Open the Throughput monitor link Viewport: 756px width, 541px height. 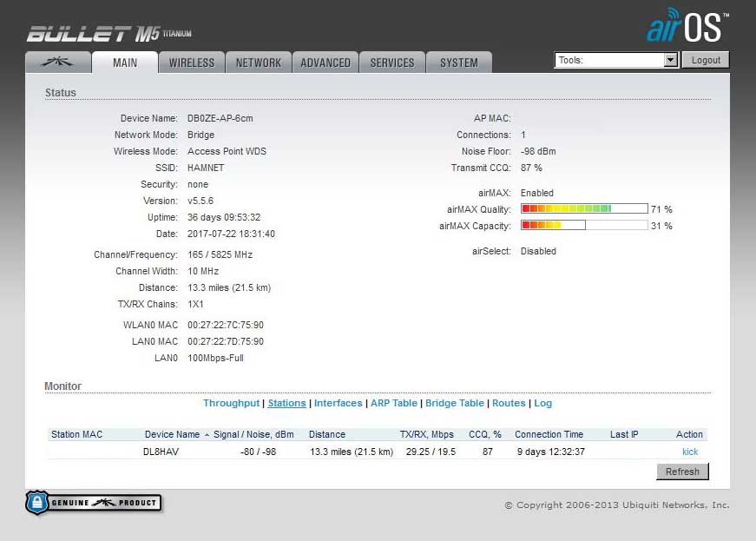coord(231,403)
